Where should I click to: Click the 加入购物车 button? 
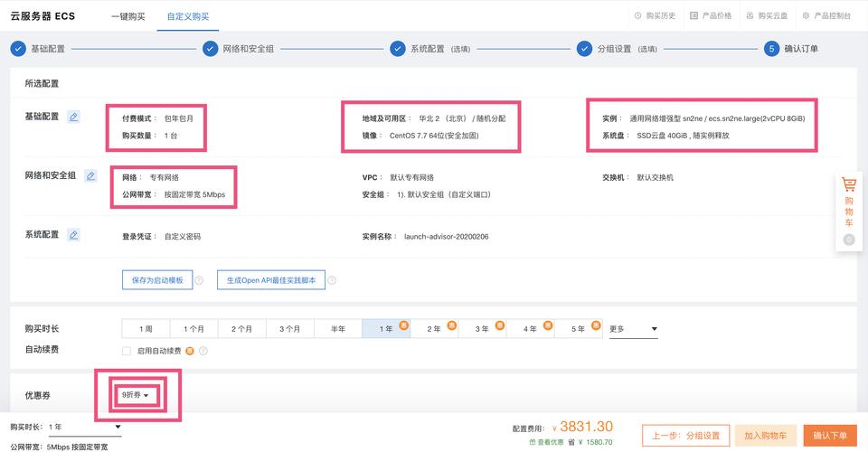click(765, 436)
